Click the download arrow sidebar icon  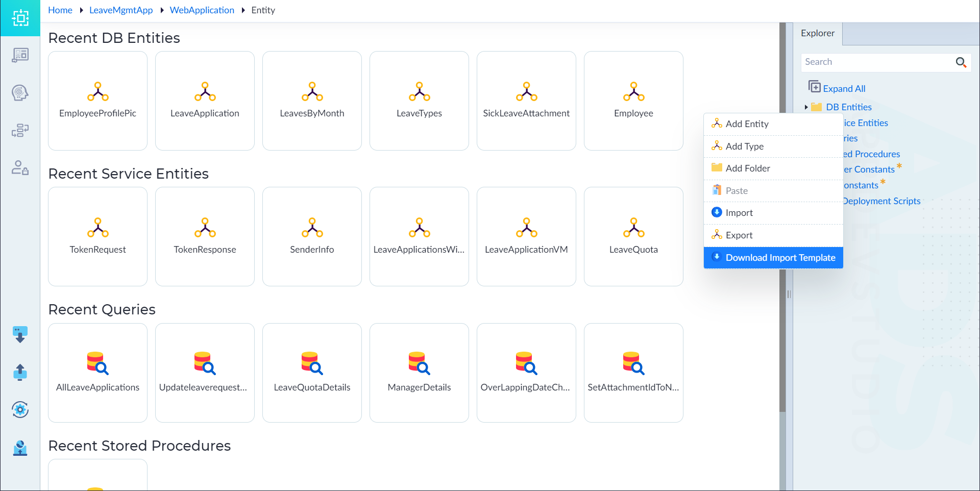tap(20, 335)
